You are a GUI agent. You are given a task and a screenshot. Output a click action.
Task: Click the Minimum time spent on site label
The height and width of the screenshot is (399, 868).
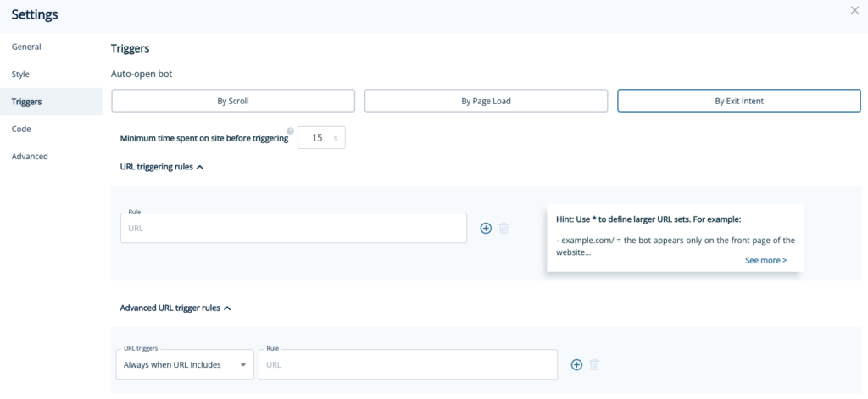point(204,138)
